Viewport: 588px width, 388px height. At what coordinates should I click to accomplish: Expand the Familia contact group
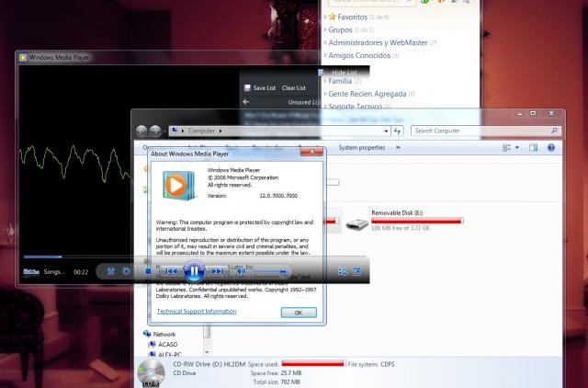pos(324,81)
